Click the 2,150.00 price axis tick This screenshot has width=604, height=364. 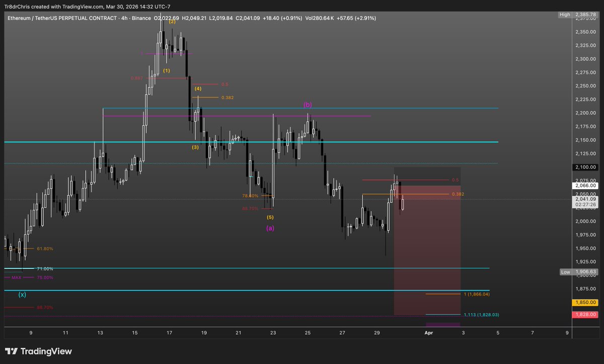(x=585, y=140)
